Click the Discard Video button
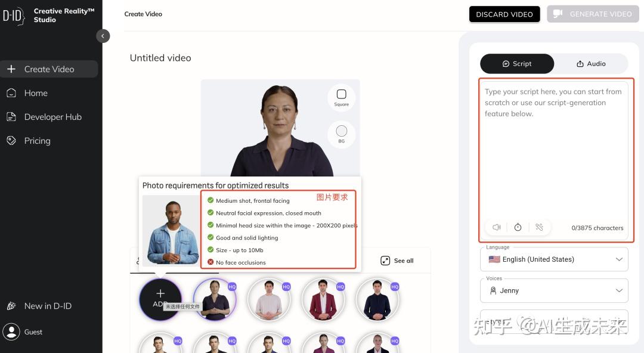 pos(504,13)
